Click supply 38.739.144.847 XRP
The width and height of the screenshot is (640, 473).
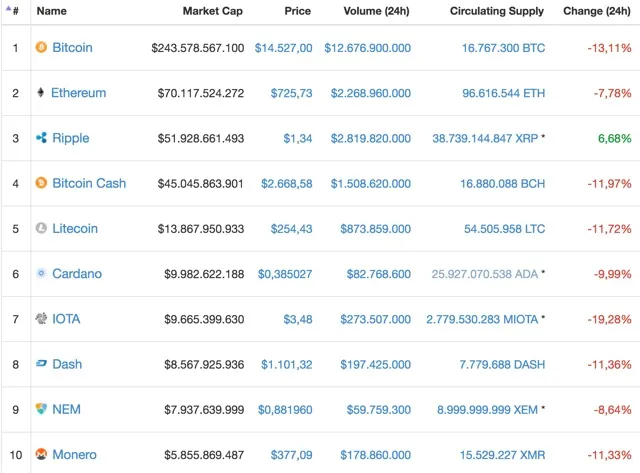point(485,139)
